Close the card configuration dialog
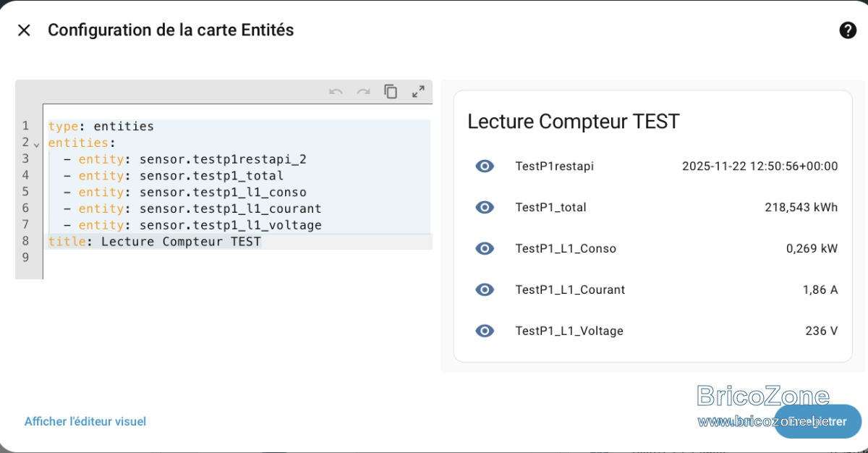This screenshot has height=453, width=868. [24, 30]
